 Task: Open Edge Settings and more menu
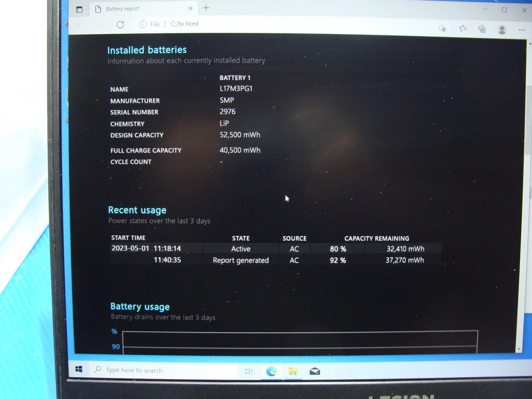click(x=522, y=30)
